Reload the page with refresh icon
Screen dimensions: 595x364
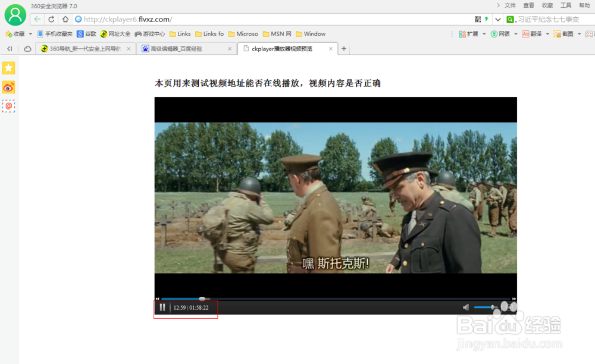coord(51,19)
